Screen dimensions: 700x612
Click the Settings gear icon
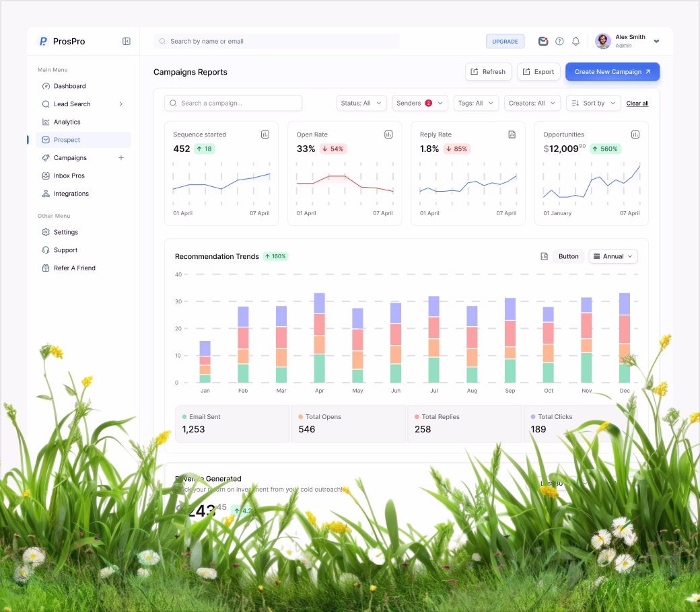click(x=46, y=232)
